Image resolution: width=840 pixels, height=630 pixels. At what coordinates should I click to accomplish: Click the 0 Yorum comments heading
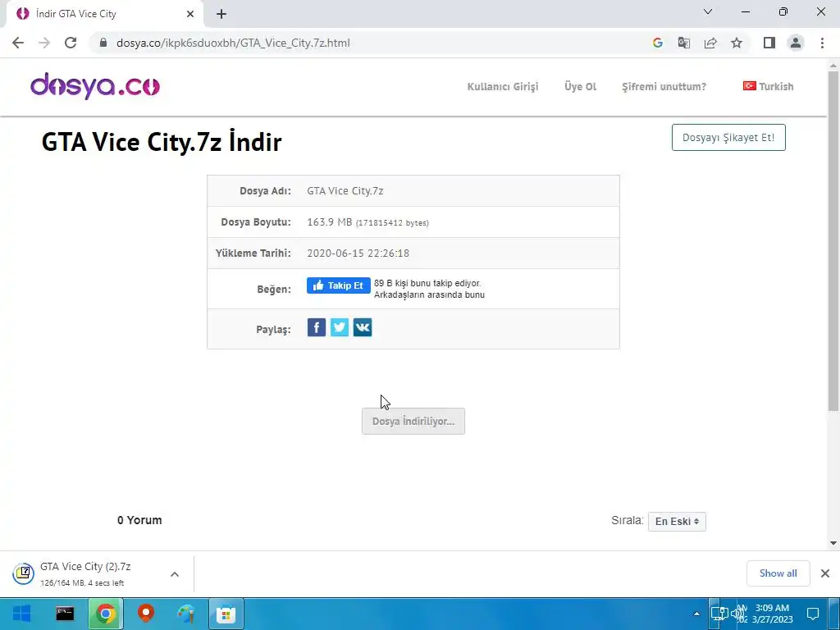139,520
